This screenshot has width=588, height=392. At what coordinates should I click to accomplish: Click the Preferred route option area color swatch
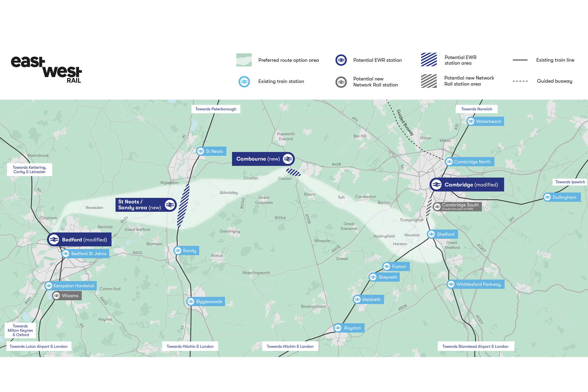click(244, 60)
